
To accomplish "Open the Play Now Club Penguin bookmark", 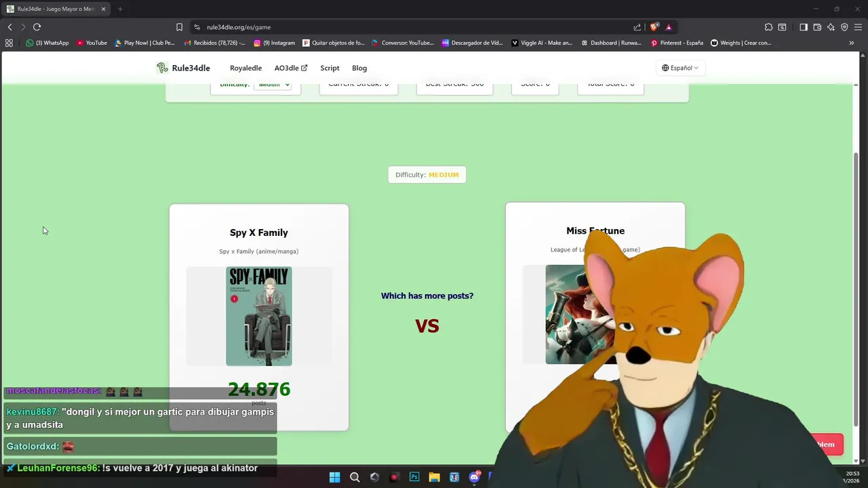I will [144, 43].
